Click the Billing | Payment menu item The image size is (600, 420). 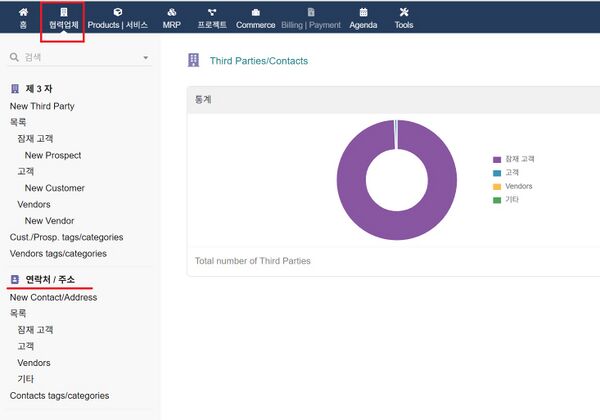(309, 24)
